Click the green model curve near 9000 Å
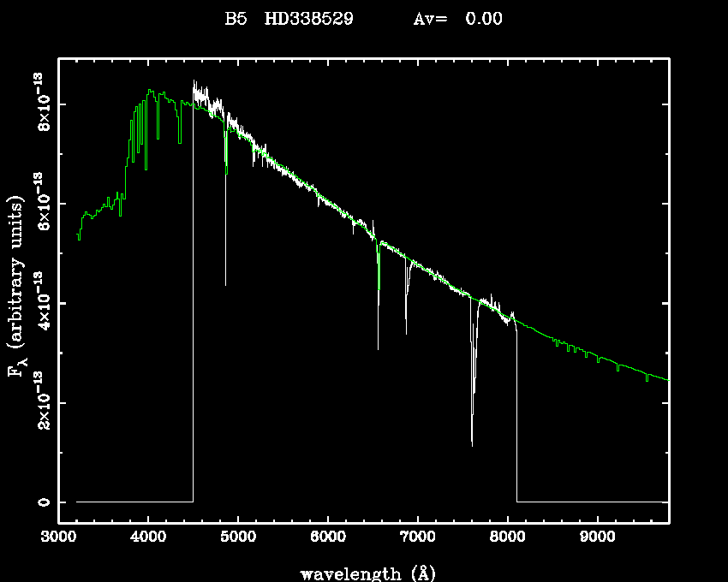 click(x=597, y=359)
